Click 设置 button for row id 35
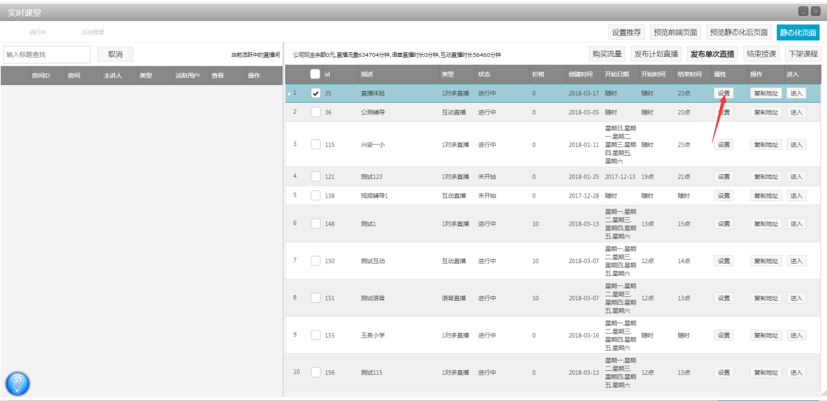 pos(724,93)
